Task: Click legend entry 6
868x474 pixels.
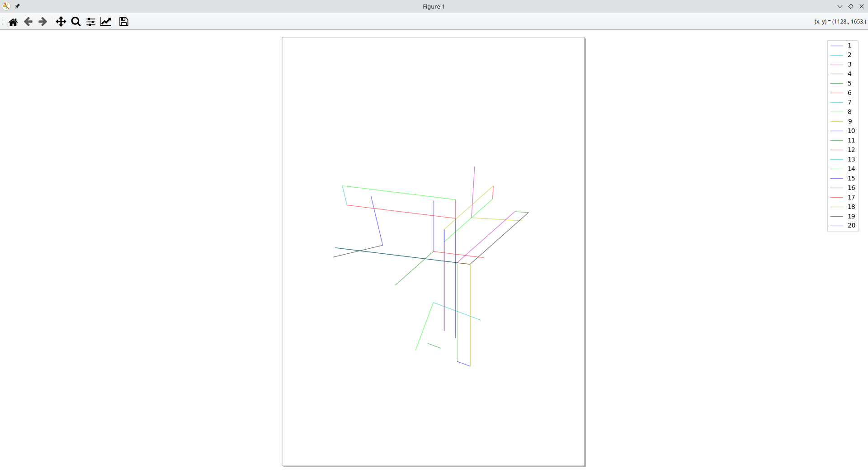Action: 843,93
